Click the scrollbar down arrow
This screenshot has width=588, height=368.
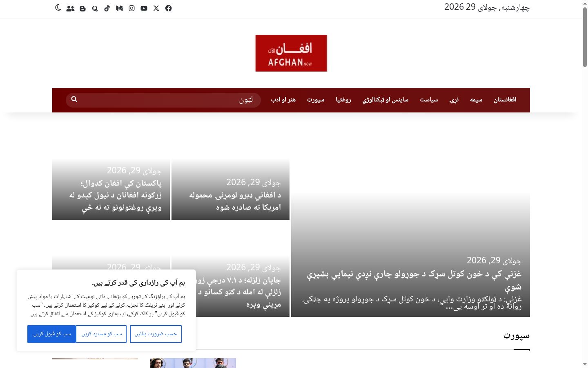585,364
